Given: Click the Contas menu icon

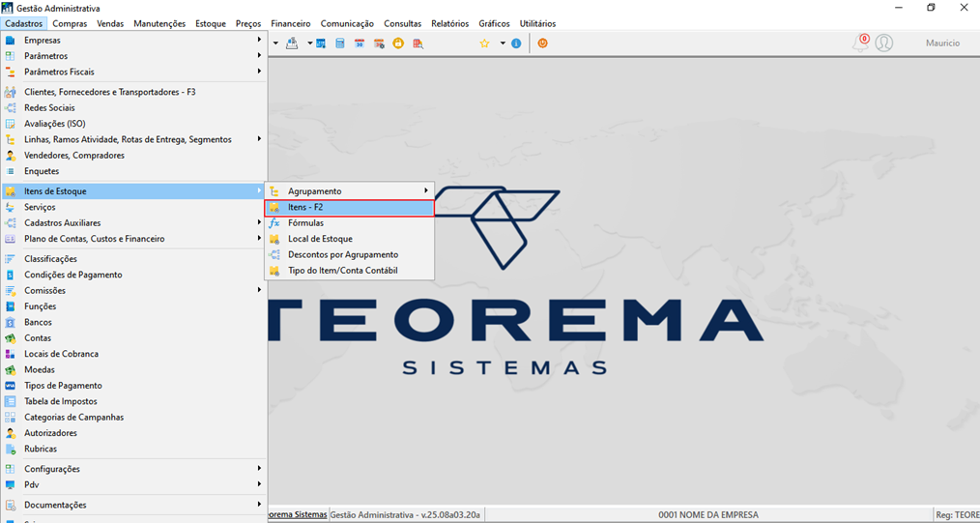Looking at the screenshot, I should click(10, 338).
